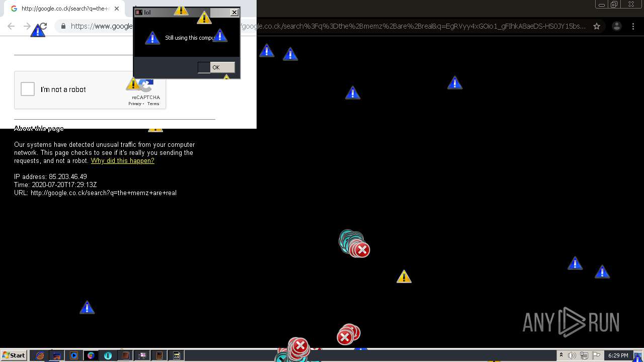
Task: Minimize the Chrome window
Action: 601,5
